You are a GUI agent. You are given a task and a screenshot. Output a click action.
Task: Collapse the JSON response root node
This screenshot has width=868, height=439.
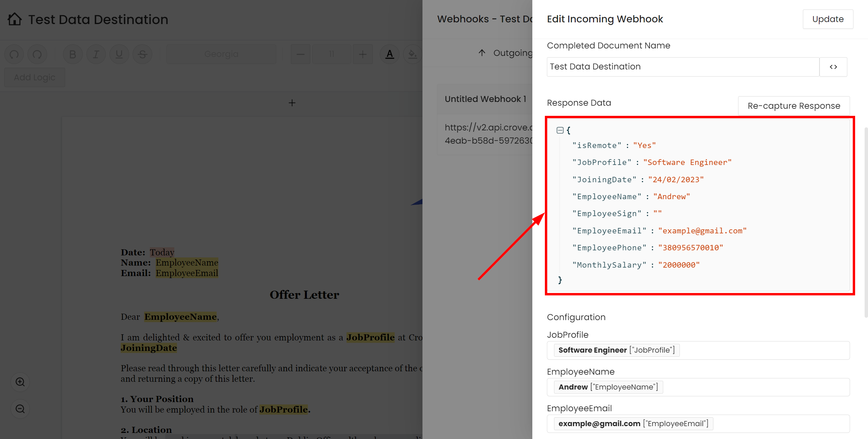(x=560, y=130)
